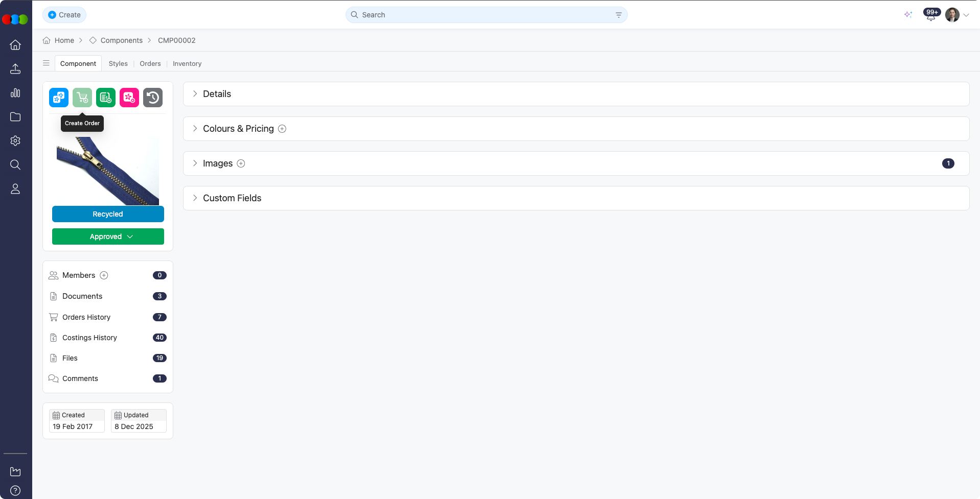Switch to the Styles tab
Image resolution: width=980 pixels, height=499 pixels.
tap(118, 63)
